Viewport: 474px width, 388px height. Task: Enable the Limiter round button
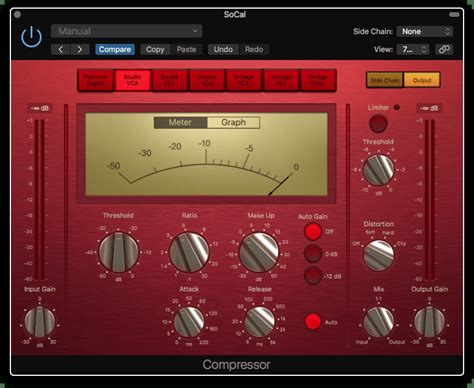click(378, 123)
